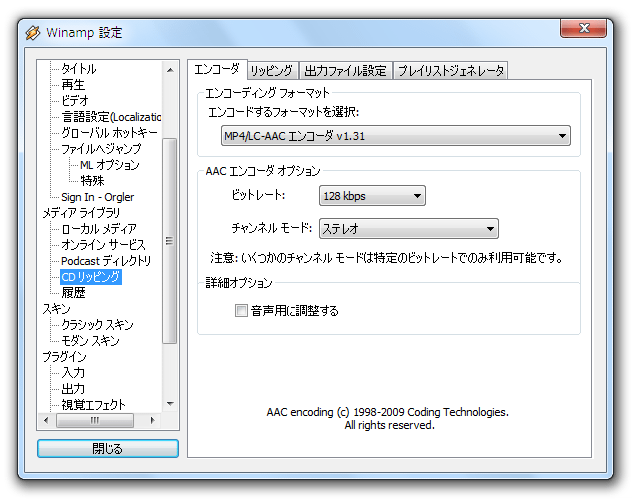Select Sign In - Orgler tree item
The width and height of the screenshot is (634, 499).
pos(97,197)
